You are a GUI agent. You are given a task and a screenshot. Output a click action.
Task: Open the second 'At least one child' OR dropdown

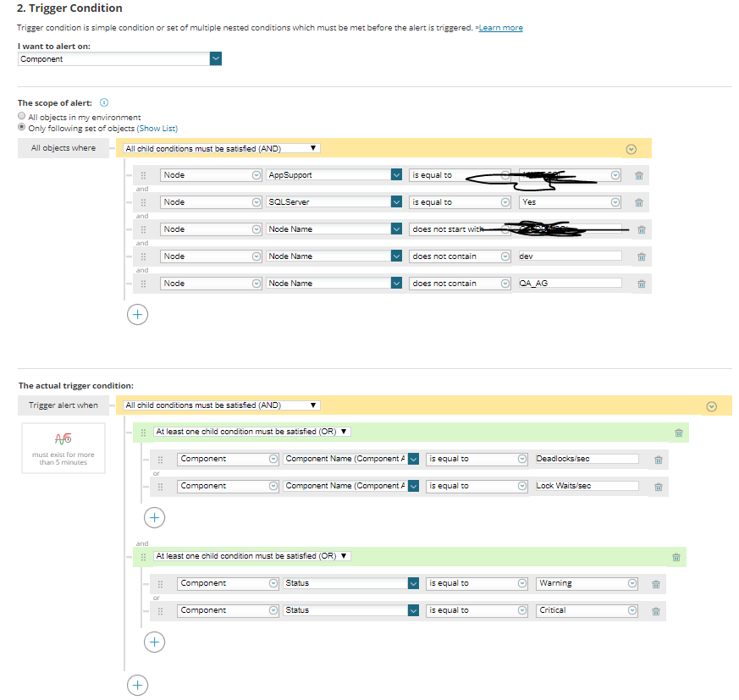coord(252,556)
